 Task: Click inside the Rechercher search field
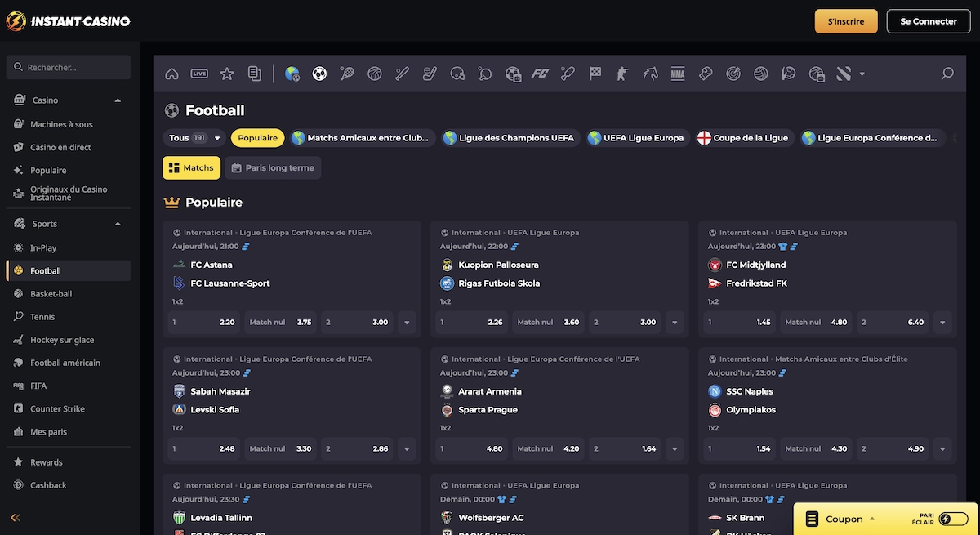68,66
